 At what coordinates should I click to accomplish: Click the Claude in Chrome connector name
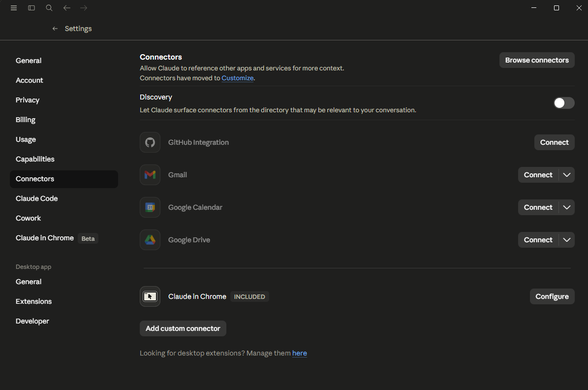(x=197, y=296)
